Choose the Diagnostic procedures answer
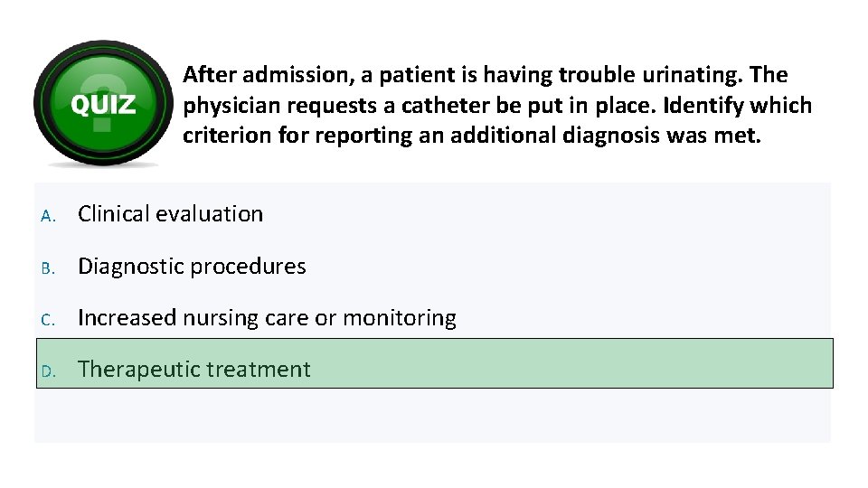Viewport: 868px width, 488px height. 192,267
